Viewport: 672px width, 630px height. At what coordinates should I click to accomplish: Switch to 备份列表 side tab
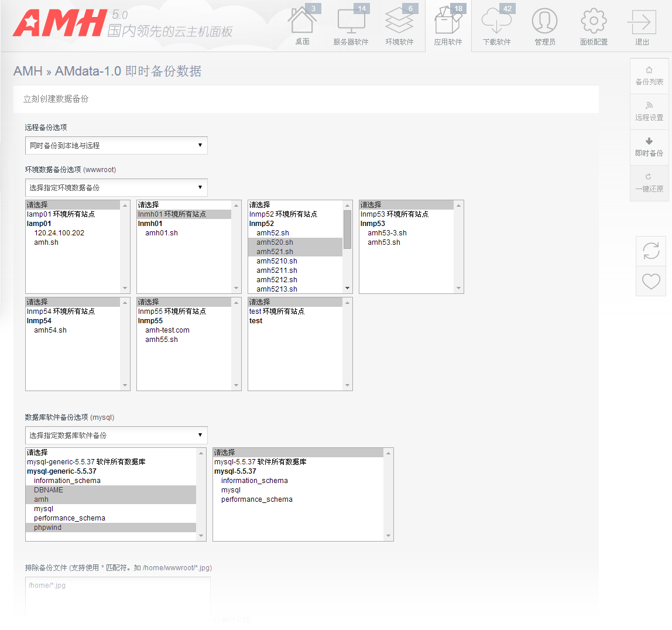click(649, 76)
